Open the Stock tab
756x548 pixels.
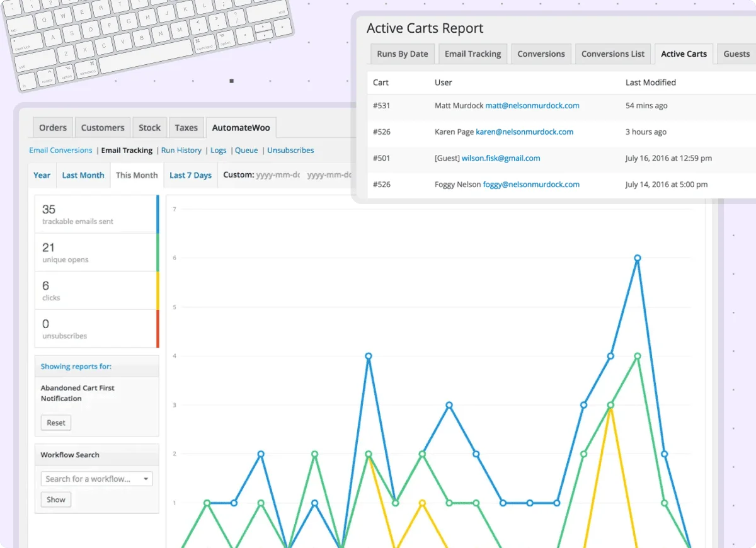150,127
